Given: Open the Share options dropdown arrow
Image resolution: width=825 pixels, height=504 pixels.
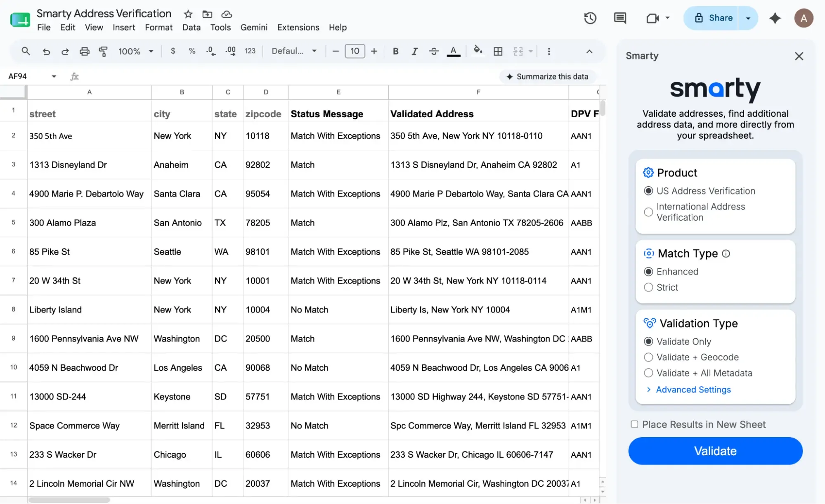Looking at the screenshot, I should 748,18.
